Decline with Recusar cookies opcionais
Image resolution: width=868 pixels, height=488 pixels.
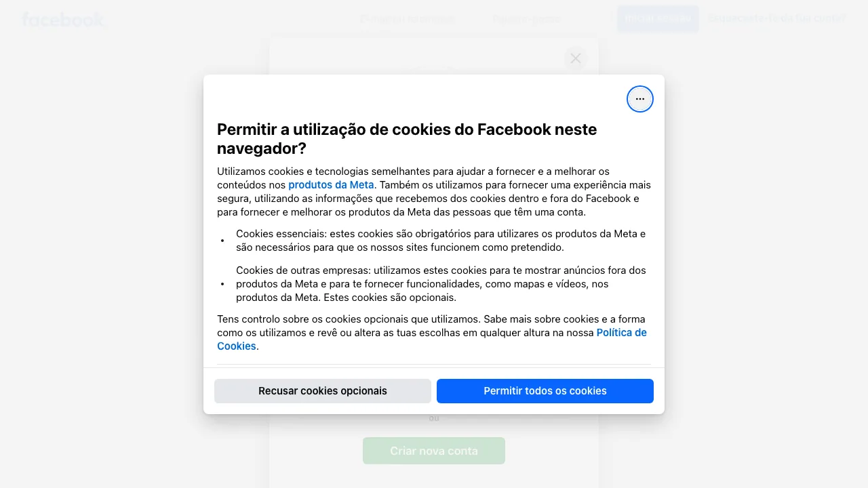323,391
